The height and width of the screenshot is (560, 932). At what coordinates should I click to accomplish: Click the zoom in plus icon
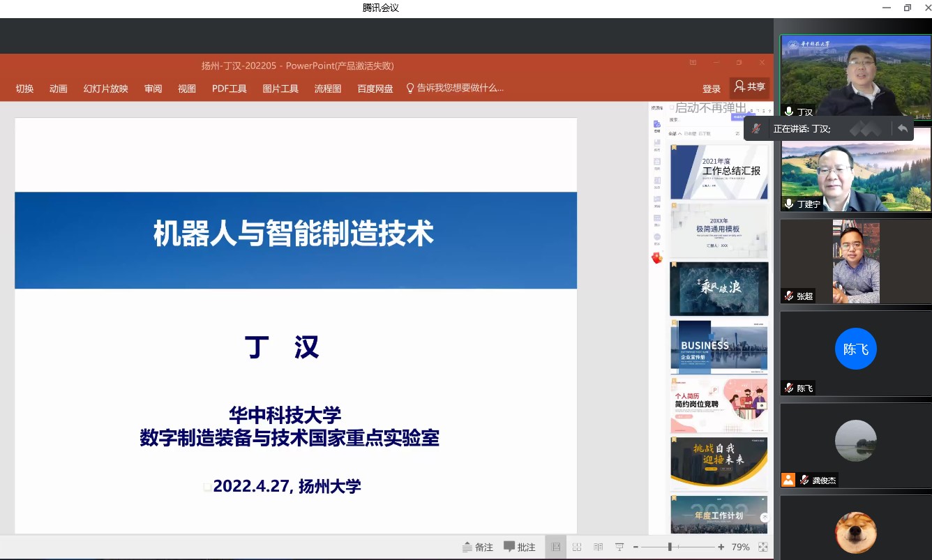point(721,547)
